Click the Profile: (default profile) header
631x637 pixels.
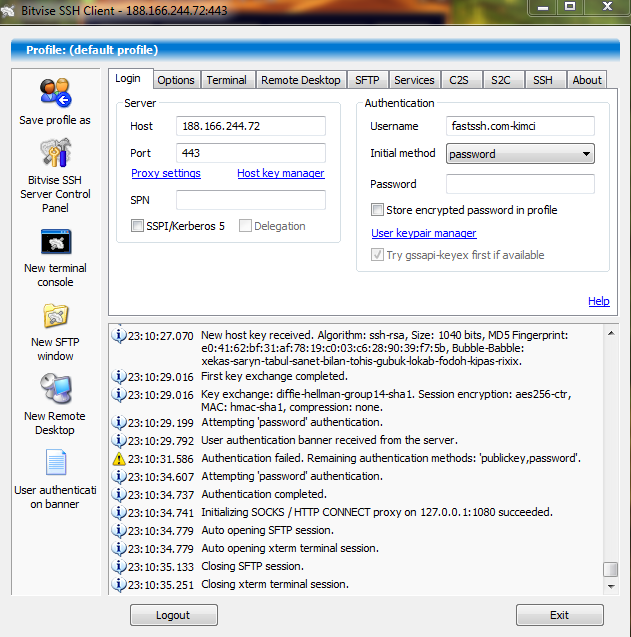[x=315, y=50]
